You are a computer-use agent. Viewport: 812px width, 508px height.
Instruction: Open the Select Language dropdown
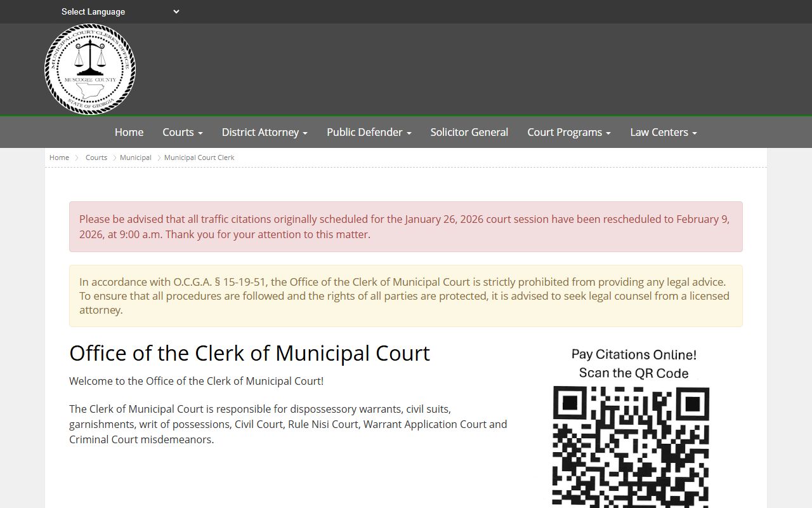click(x=121, y=11)
